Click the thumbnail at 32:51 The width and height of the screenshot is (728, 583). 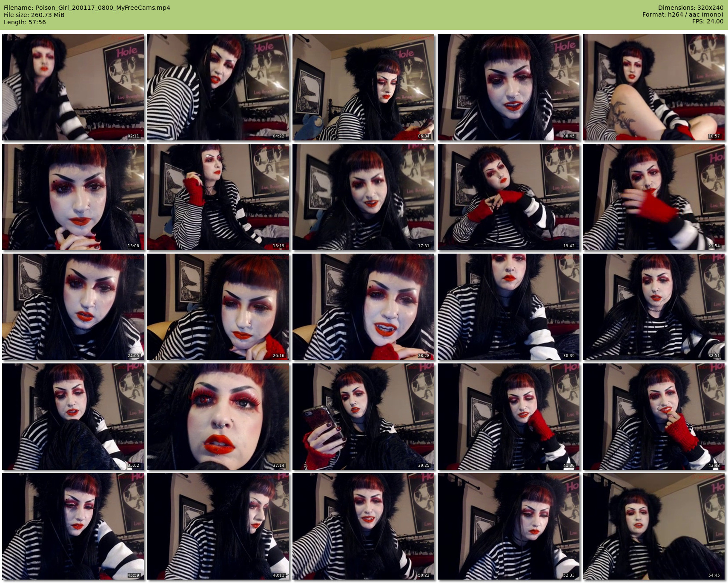coord(654,307)
